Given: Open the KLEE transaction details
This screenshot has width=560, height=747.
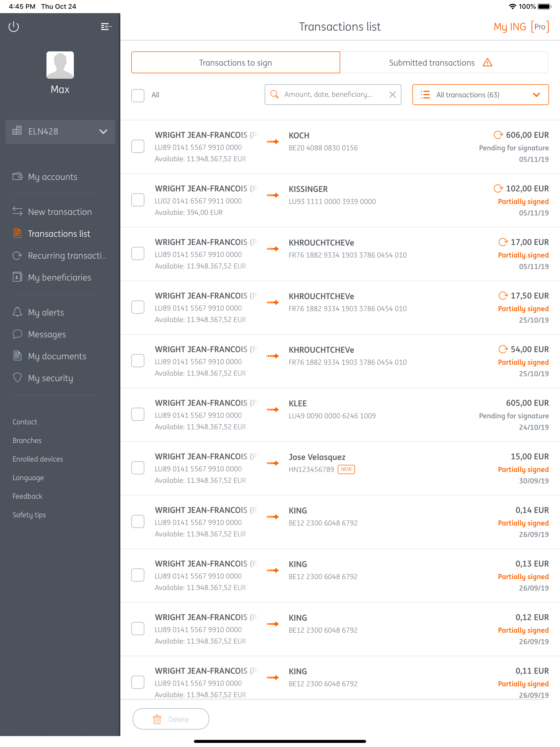Looking at the screenshot, I should tap(340, 415).
